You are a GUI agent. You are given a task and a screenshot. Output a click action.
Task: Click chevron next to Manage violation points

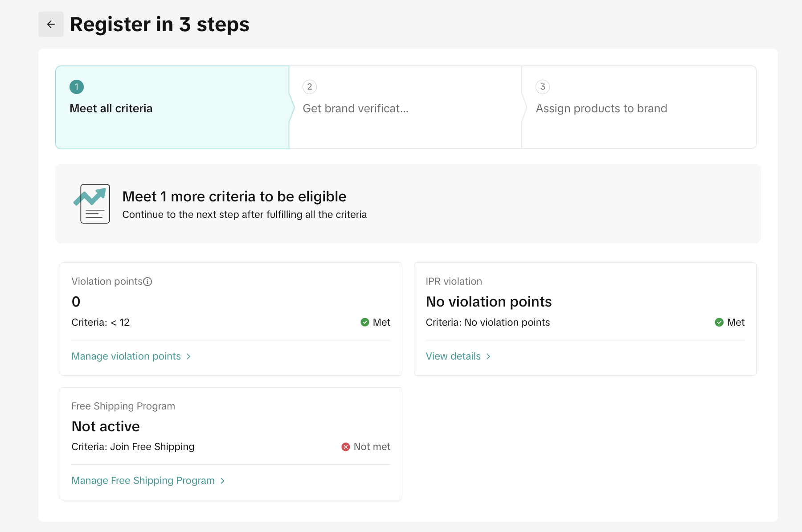188,356
